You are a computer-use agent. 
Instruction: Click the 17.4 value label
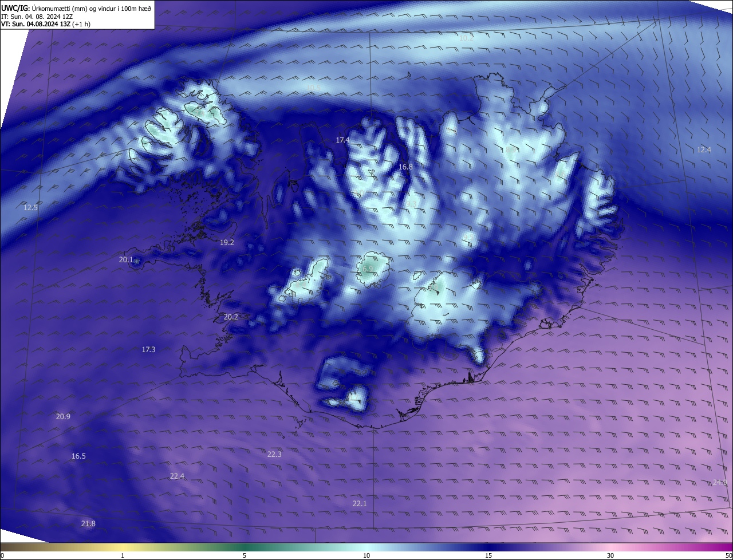[x=342, y=140]
